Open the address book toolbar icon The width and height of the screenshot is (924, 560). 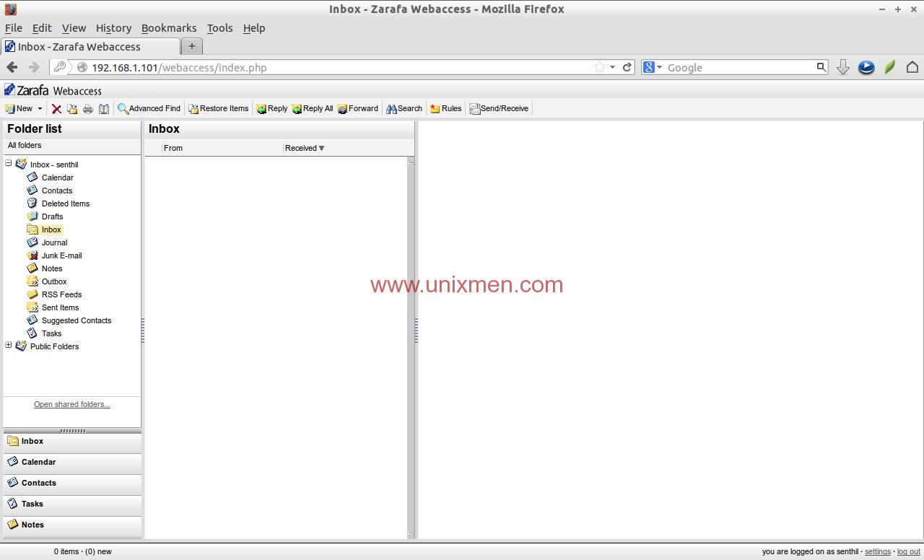[x=104, y=109]
